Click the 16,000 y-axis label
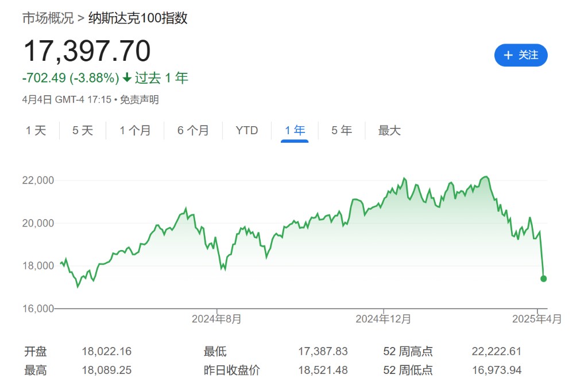The height and width of the screenshot is (390, 588). (x=38, y=309)
